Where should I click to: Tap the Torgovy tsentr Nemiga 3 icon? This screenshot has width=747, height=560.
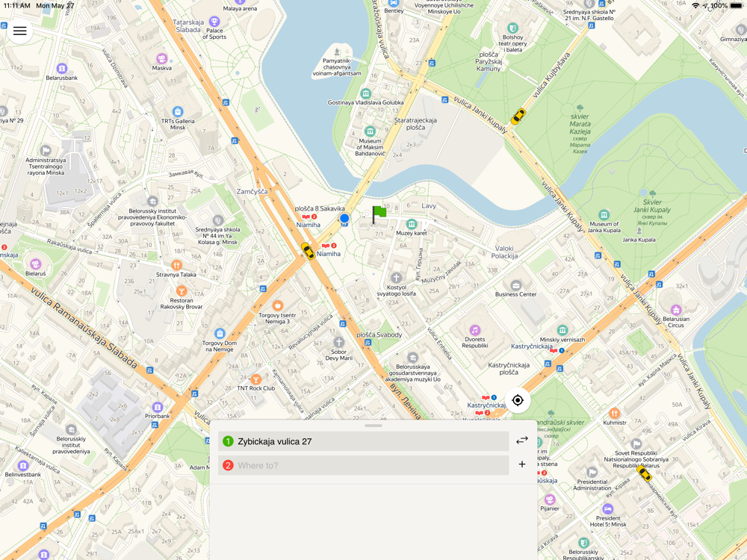(277, 305)
